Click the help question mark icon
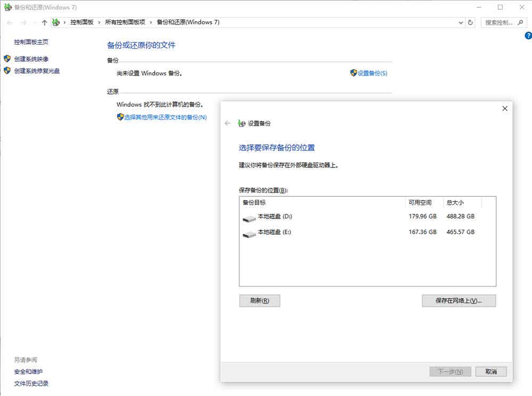 tap(528, 36)
